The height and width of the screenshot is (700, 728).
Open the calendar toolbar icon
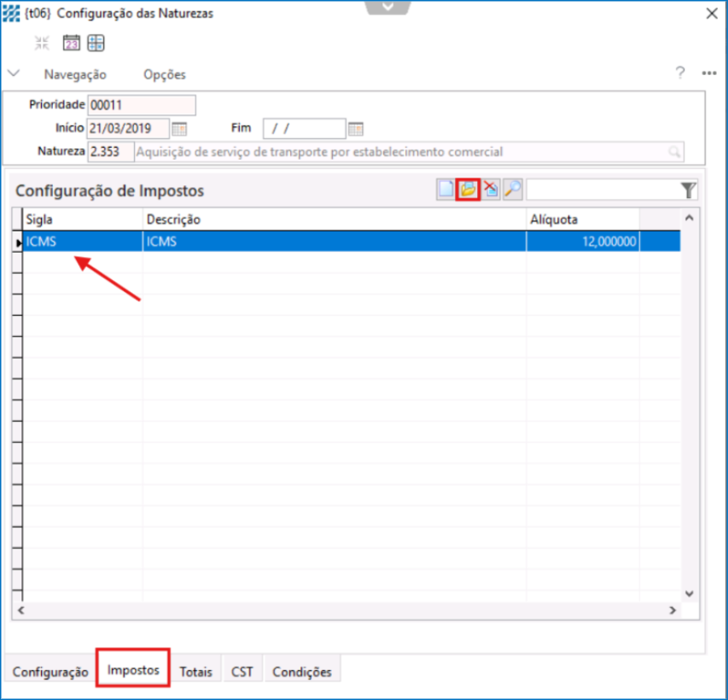pos(71,43)
